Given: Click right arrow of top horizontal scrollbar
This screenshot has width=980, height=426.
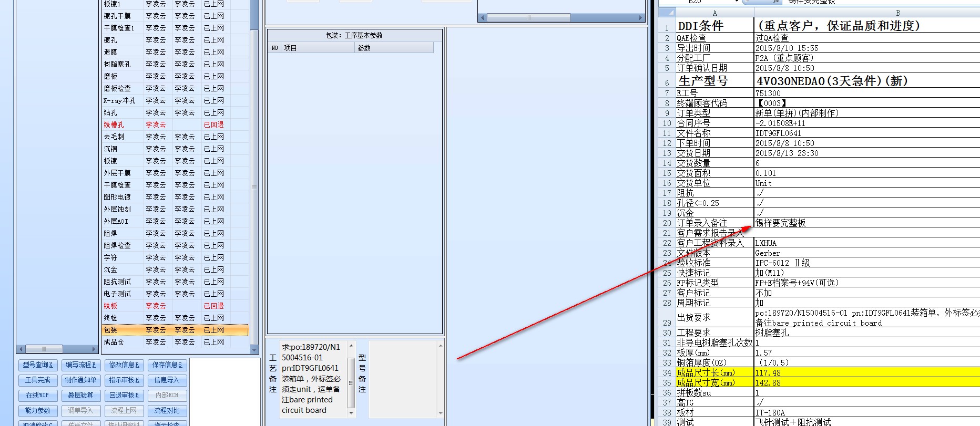Looking at the screenshot, I should click(640, 18).
